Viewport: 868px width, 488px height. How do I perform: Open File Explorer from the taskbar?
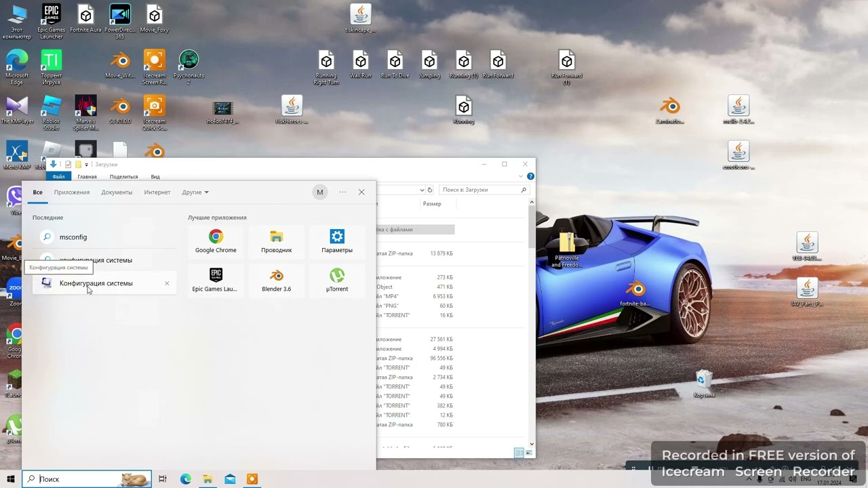208,479
